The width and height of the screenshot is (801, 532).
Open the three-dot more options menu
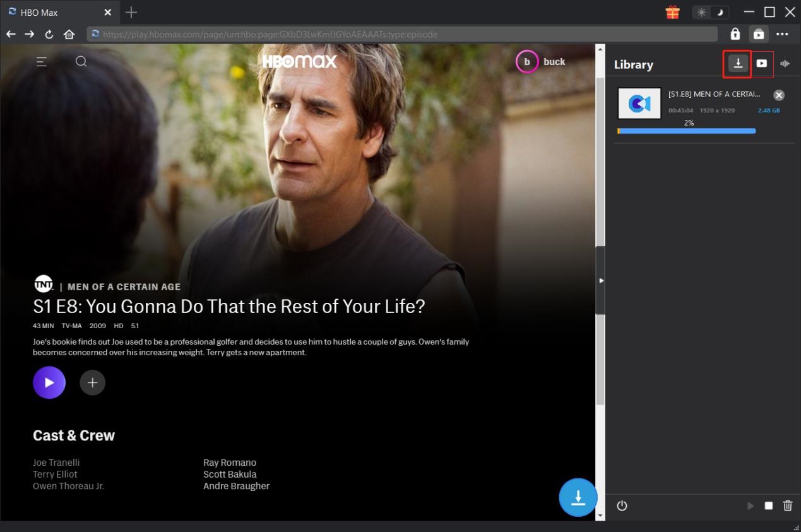point(782,34)
